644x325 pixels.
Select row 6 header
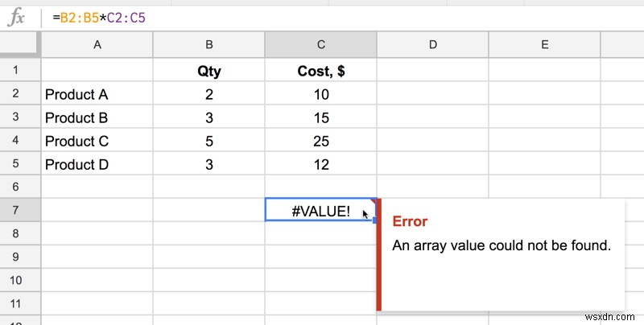point(21,187)
